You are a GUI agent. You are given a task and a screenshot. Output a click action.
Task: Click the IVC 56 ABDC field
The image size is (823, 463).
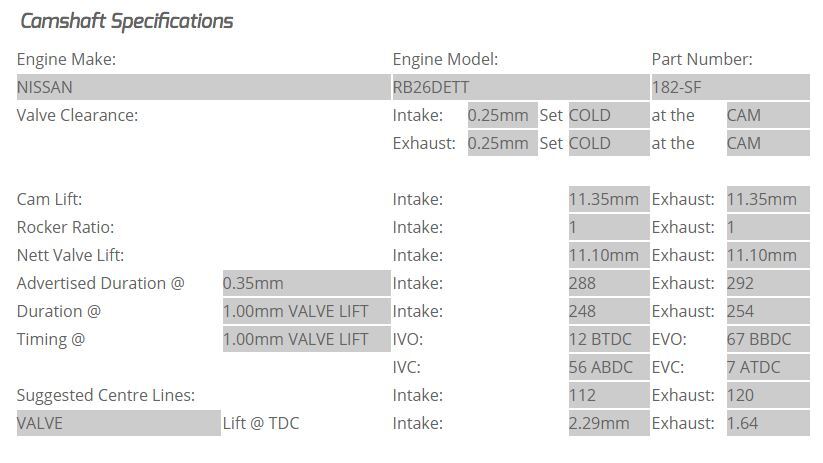(609, 367)
